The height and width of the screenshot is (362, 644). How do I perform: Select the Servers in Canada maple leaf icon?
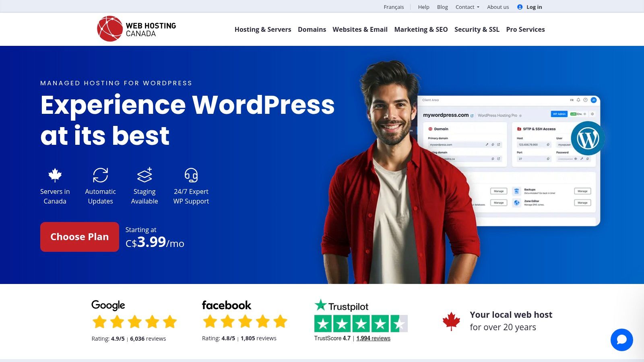(x=55, y=175)
